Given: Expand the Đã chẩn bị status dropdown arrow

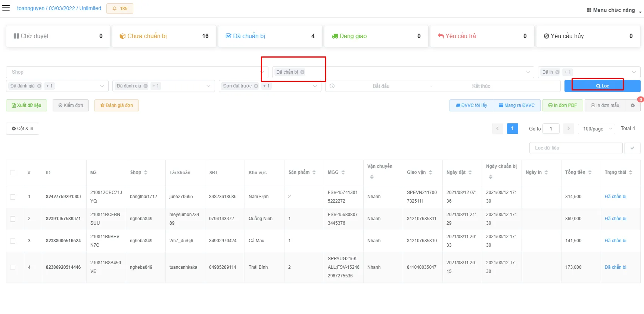Looking at the screenshot, I should 528,72.
